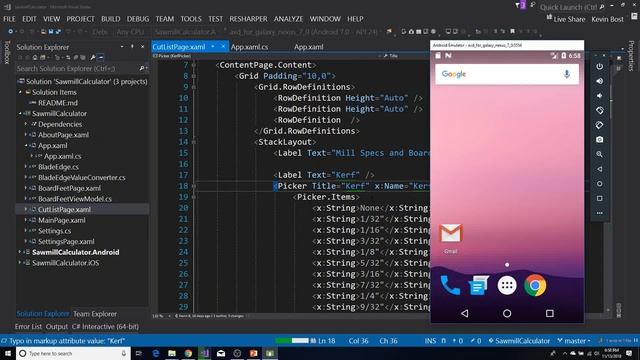The width and height of the screenshot is (640, 360).
Task: Tap the Google voice search microphone
Action: (567, 74)
